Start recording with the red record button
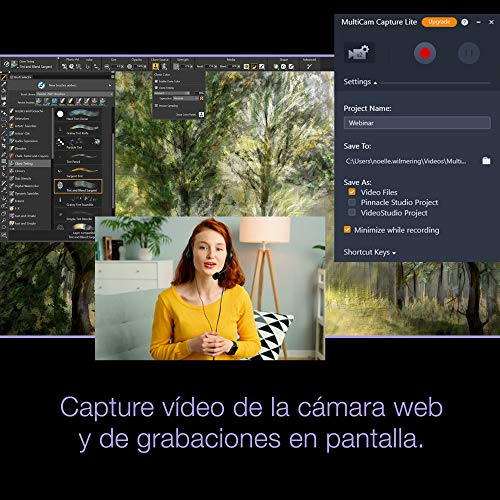Image resolution: width=500 pixels, height=500 pixels. (x=425, y=53)
